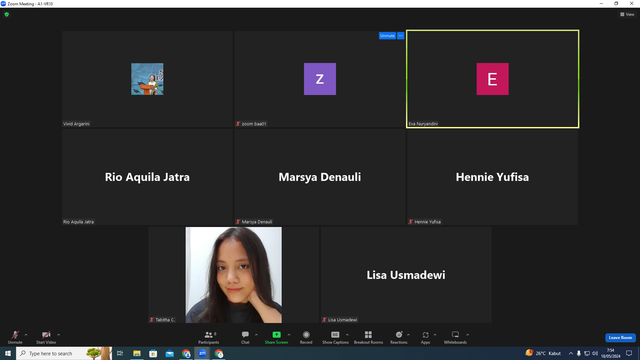The height and width of the screenshot is (360, 640).
Task: Open caption options arrow
Action: coord(347,335)
